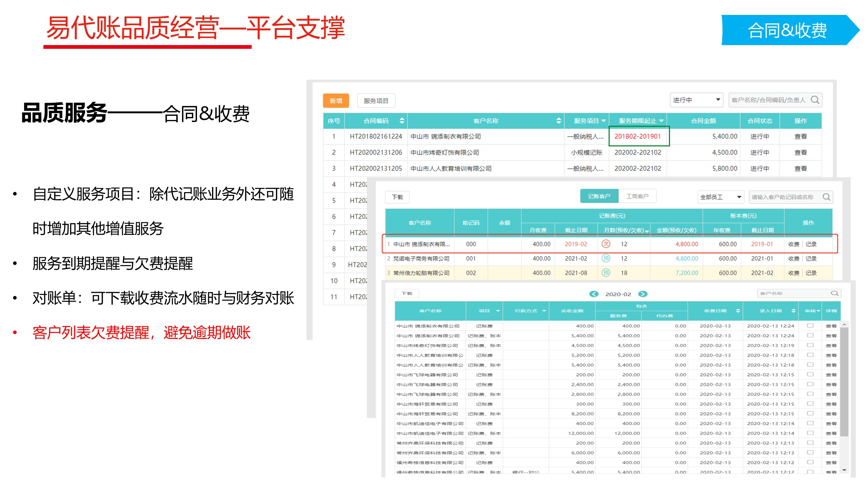Viewport: 868px width, 488px height.
Task: Check 审核 box for 2,400.00 飞球电器 row
Action: (x=810, y=384)
